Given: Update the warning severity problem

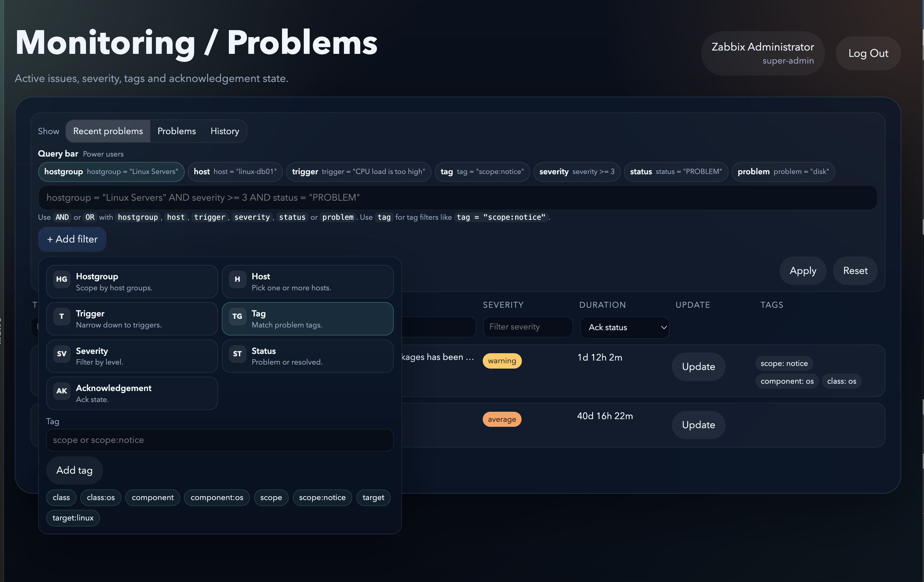Looking at the screenshot, I should tap(698, 367).
